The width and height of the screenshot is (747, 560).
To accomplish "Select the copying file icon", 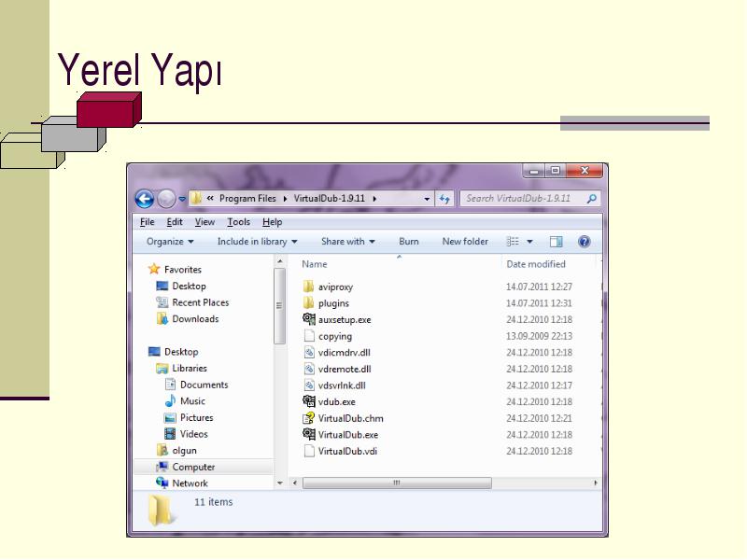I will tap(309, 336).
